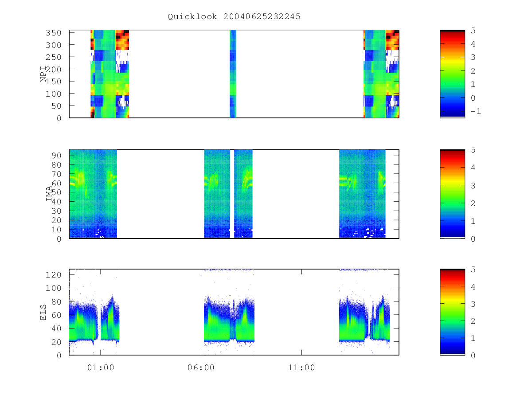
Task: Click the 0 label on IMA color bar
Action: (x=473, y=239)
